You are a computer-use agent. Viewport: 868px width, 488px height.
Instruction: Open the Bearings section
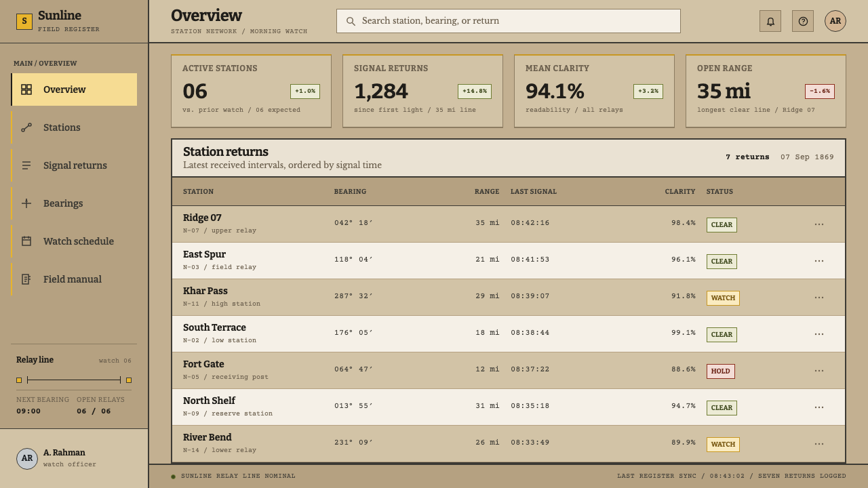(x=74, y=203)
